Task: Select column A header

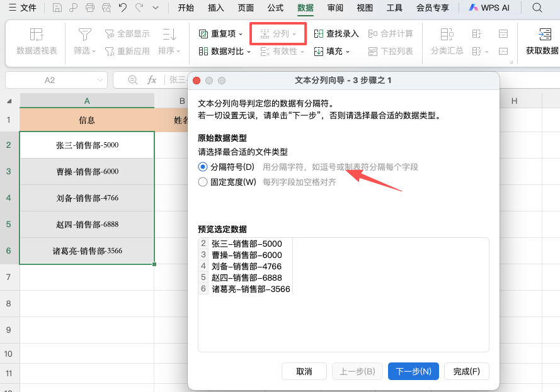Action: pos(87,101)
